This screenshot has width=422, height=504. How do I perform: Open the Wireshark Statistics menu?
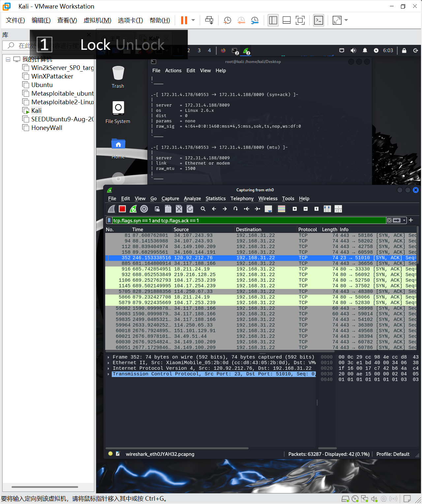point(216,199)
